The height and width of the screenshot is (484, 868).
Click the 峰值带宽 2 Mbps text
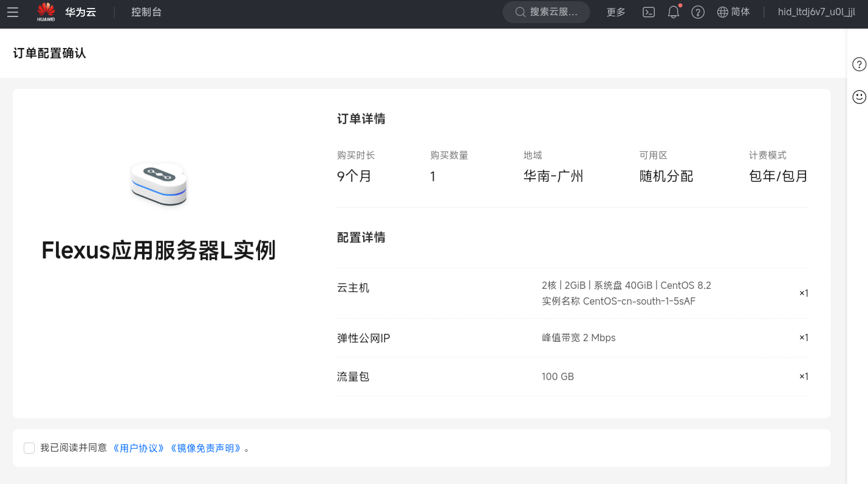[579, 337]
